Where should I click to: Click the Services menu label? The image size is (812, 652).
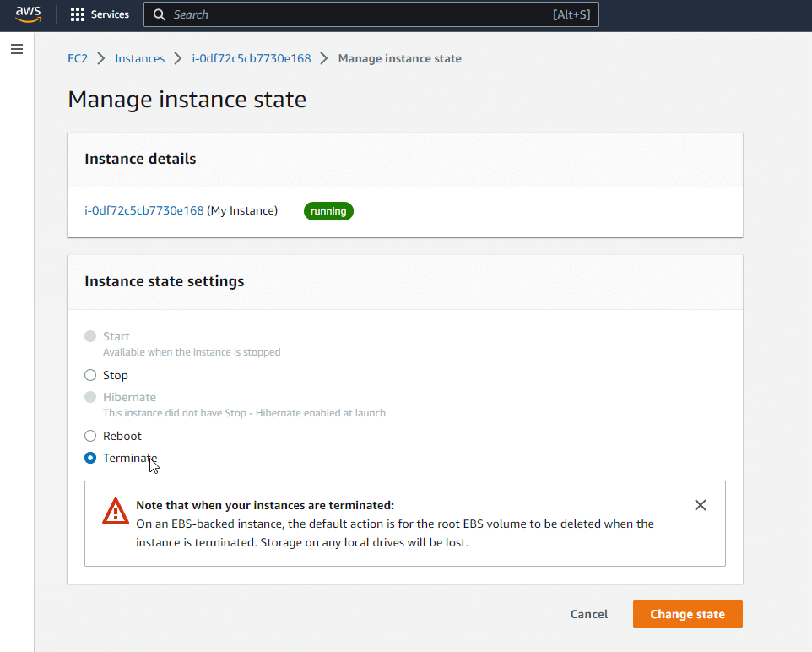(x=110, y=14)
